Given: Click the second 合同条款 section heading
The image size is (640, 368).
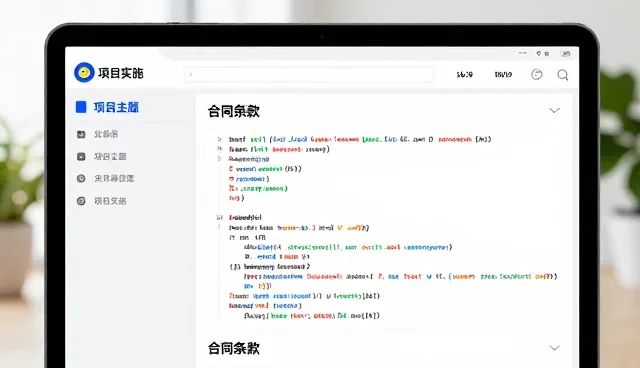Looking at the screenshot, I should (234, 348).
